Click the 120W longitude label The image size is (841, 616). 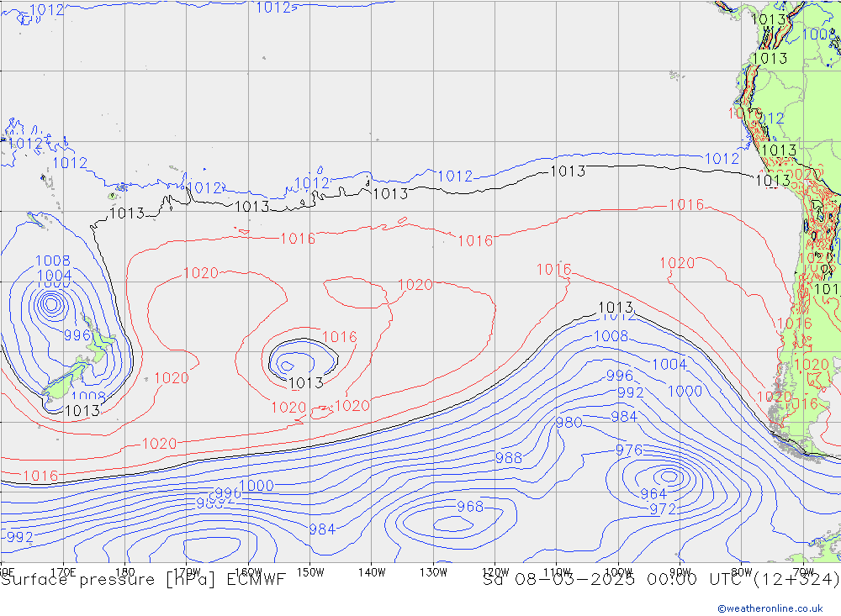coord(495,572)
